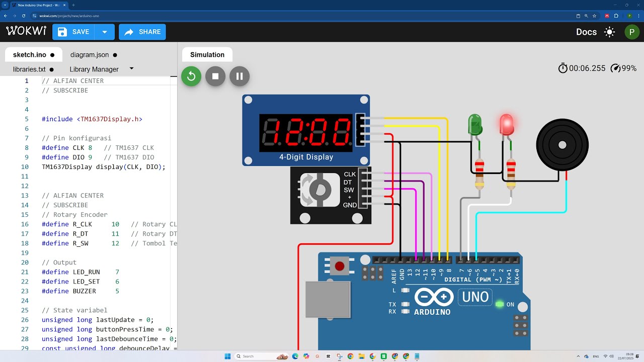Click the Arduino USB port
Image resolution: width=644 pixels, height=362 pixels.
point(328,300)
